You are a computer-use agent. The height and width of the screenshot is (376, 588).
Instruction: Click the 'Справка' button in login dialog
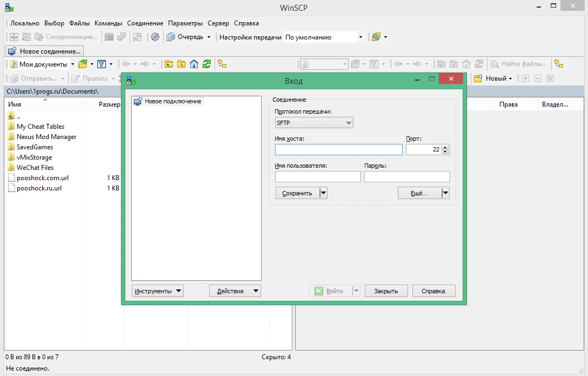[433, 291]
